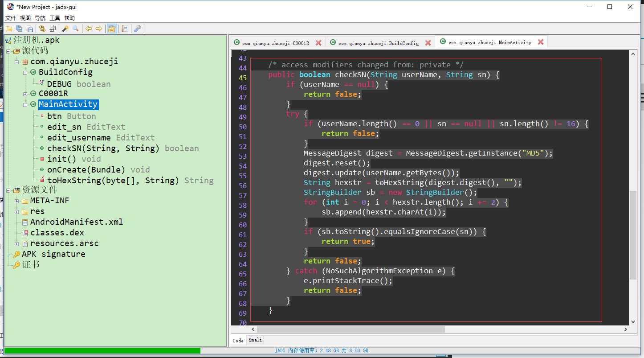
Task: Expand the META-INF folder node
Action: [x=17, y=201]
